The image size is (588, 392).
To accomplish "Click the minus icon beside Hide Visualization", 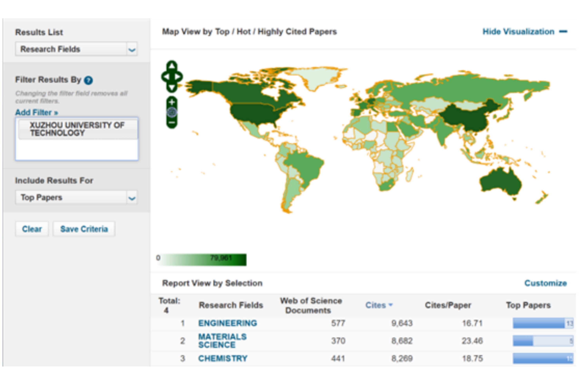I will coord(563,32).
